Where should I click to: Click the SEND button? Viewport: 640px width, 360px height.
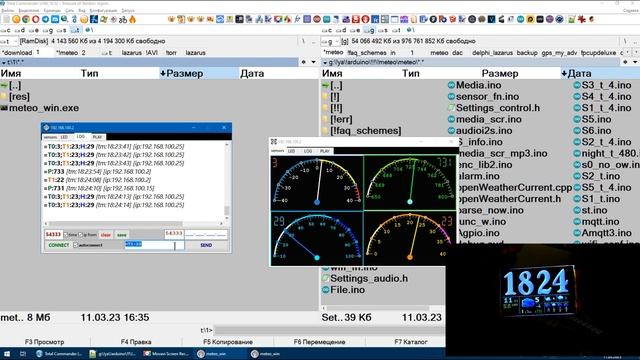[x=206, y=245]
